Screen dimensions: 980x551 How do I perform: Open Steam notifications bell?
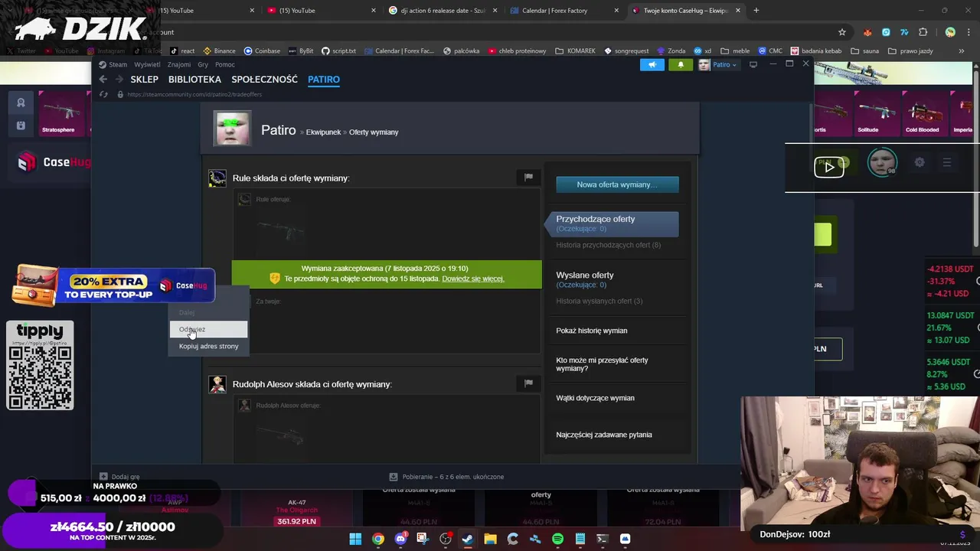(x=681, y=65)
